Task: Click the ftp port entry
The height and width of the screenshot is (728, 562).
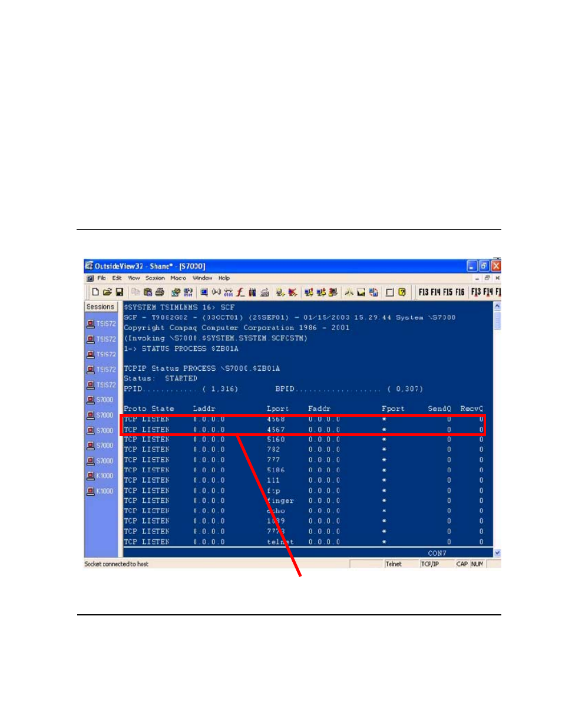Action: click(x=273, y=491)
